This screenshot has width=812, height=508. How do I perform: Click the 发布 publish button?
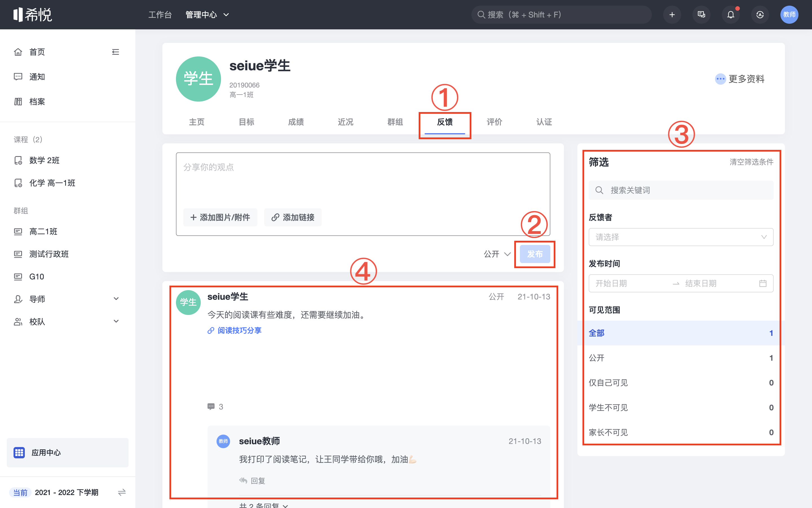click(x=535, y=254)
